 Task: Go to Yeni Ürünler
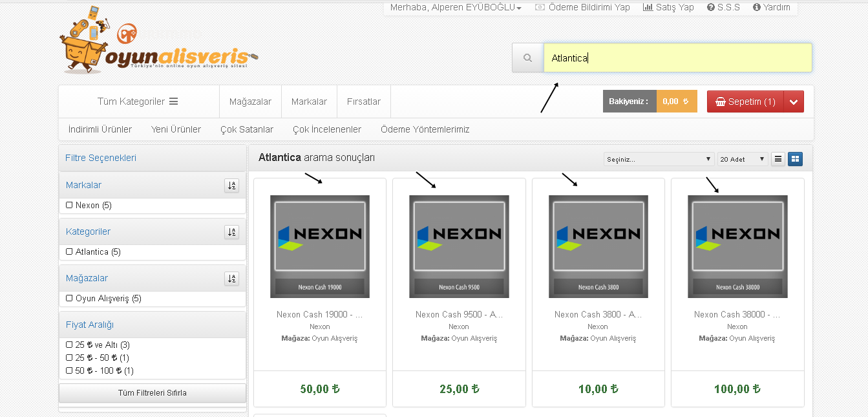(x=176, y=129)
